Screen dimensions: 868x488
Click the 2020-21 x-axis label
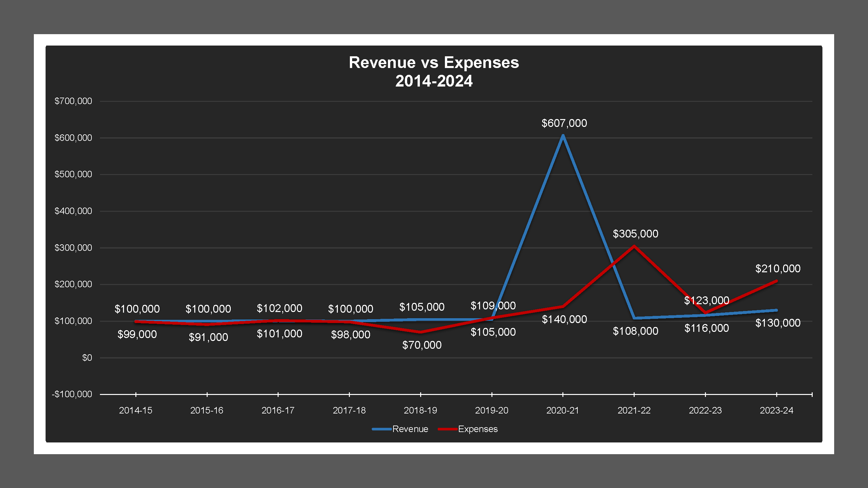563,410
